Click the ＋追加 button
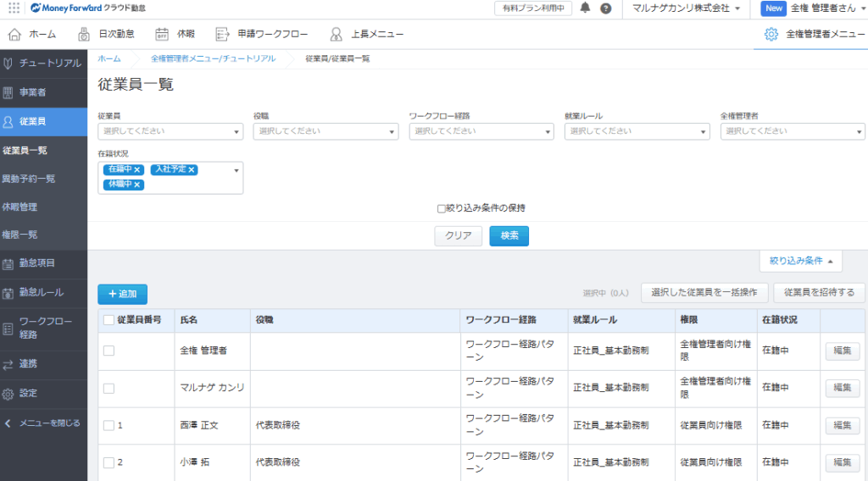The image size is (868, 481). pyautogui.click(x=122, y=294)
